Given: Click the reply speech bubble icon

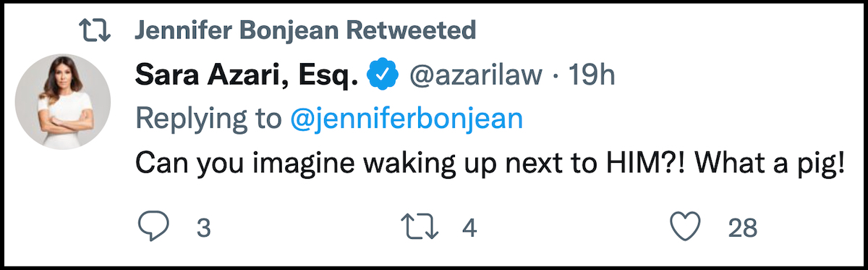Looking at the screenshot, I should pyautogui.click(x=153, y=229).
